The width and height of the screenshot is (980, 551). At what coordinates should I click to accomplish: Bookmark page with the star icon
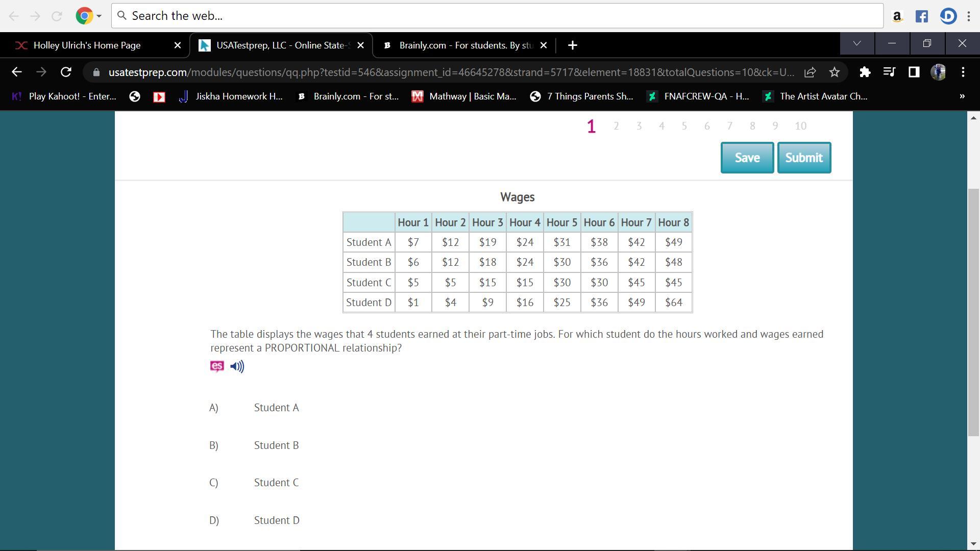coord(835,72)
